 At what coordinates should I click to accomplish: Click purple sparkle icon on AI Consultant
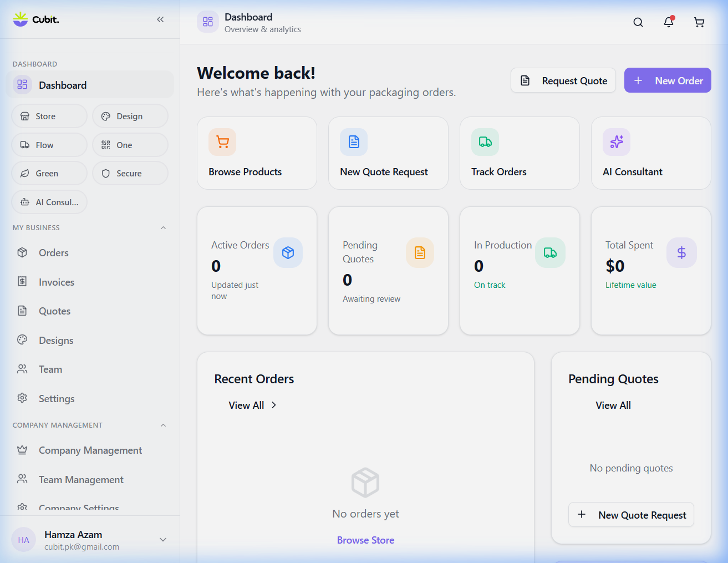(617, 142)
